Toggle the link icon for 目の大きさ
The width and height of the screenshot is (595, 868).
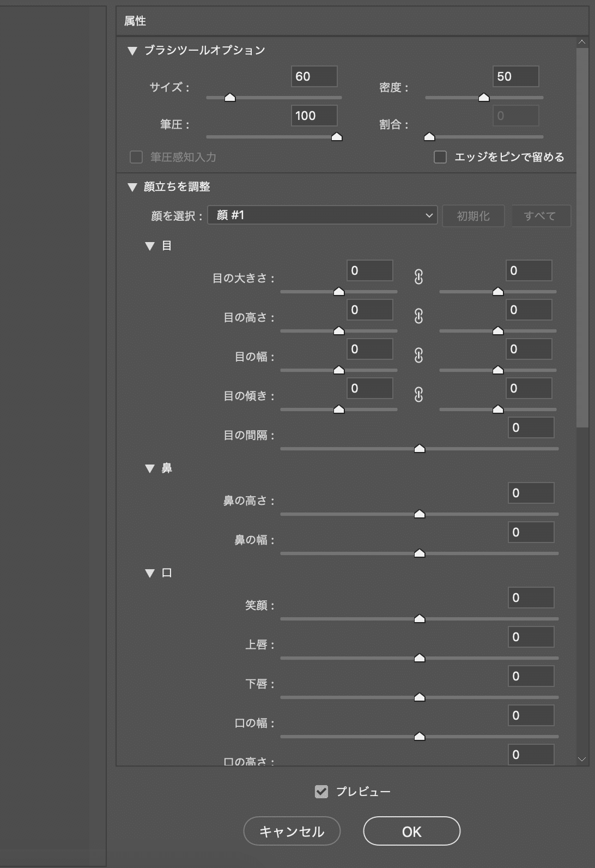418,277
